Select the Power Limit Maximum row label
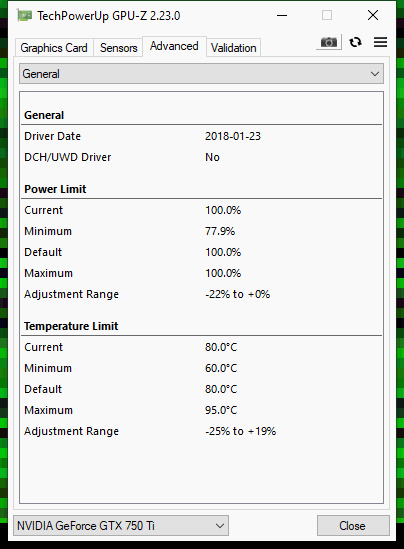404x549 pixels. (x=49, y=273)
